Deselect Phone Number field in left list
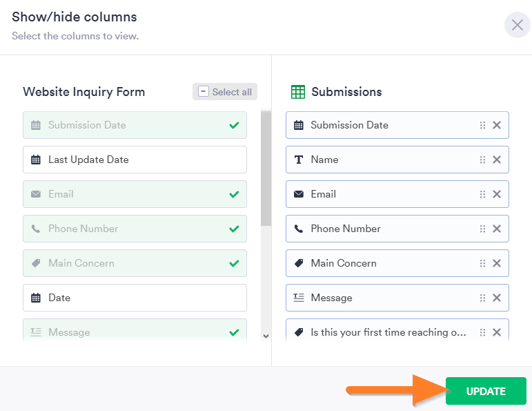Viewport: 532px width, 411px height. click(x=135, y=229)
